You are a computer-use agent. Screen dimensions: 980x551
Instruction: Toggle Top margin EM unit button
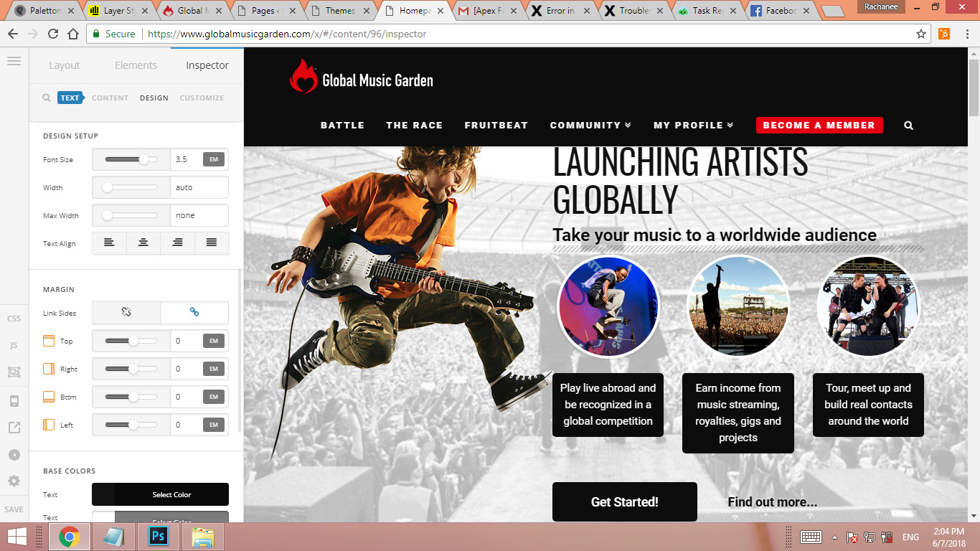(x=213, y=341)
